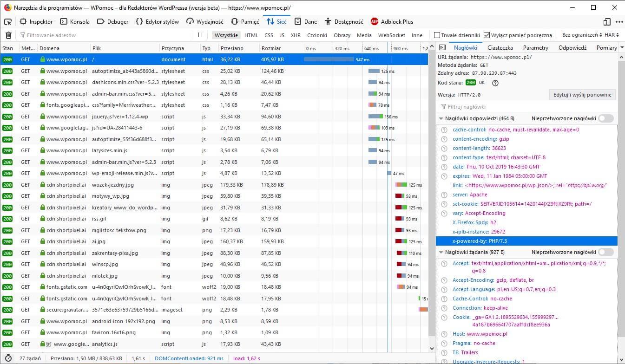This screenshot has width=625, height=364.
Task: Switch to Parametry tab
Action: pyautogui.click(x=535, y=48)
